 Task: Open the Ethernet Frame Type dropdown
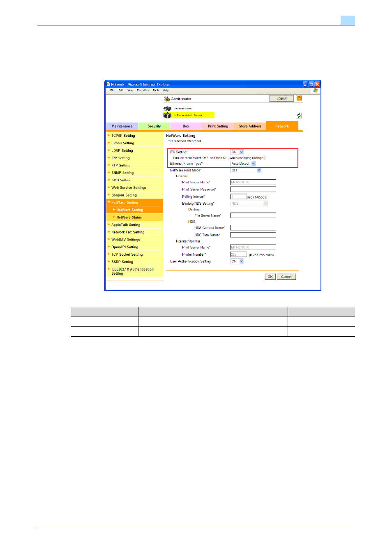tap(243, 164)
